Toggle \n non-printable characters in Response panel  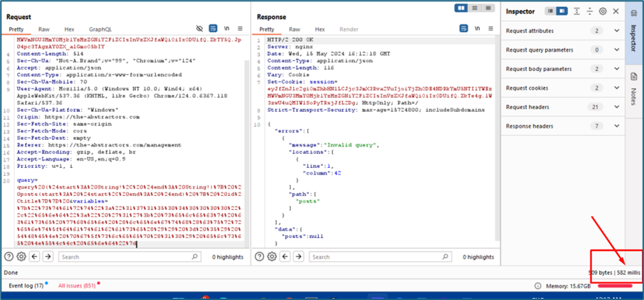click(478, 29)
